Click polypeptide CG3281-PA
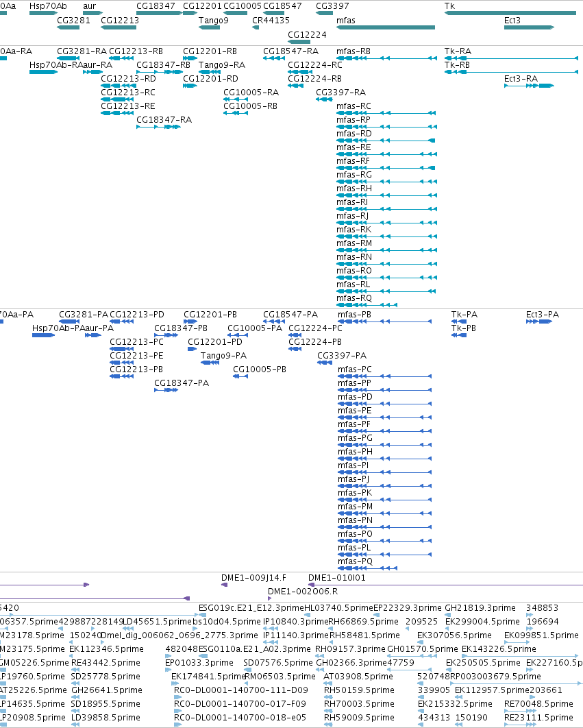The image size is (583, 728). 83,315
